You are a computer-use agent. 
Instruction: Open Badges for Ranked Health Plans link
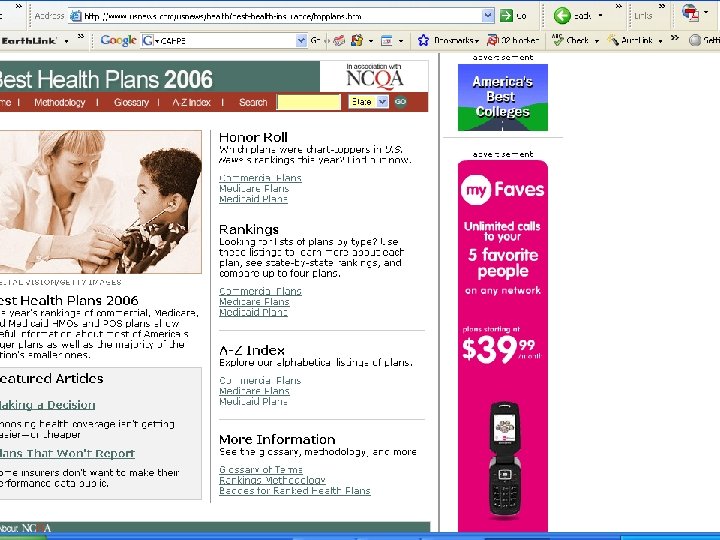point(295,491)
